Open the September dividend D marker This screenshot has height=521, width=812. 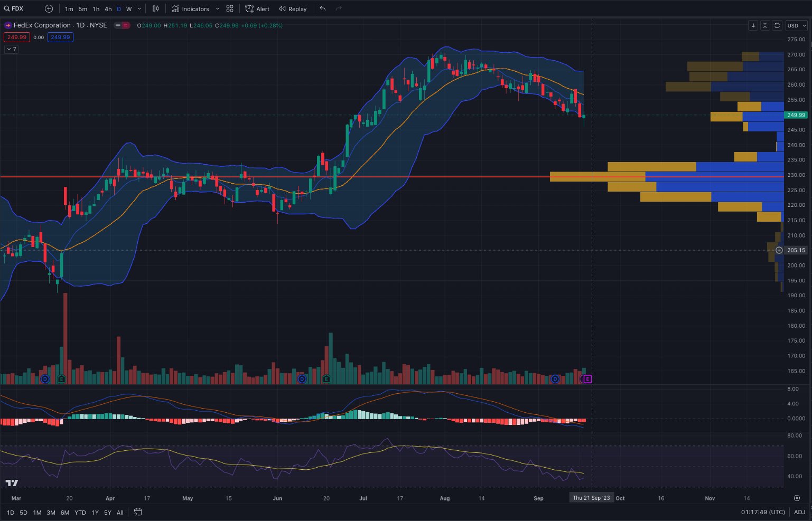tap(555, 379)
